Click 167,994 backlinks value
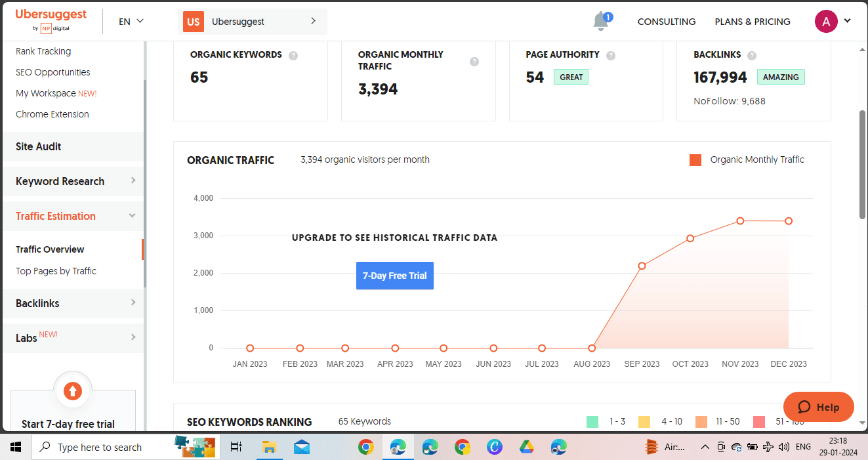868x460 pixels. pyautogui.click(x=720, y=77)
